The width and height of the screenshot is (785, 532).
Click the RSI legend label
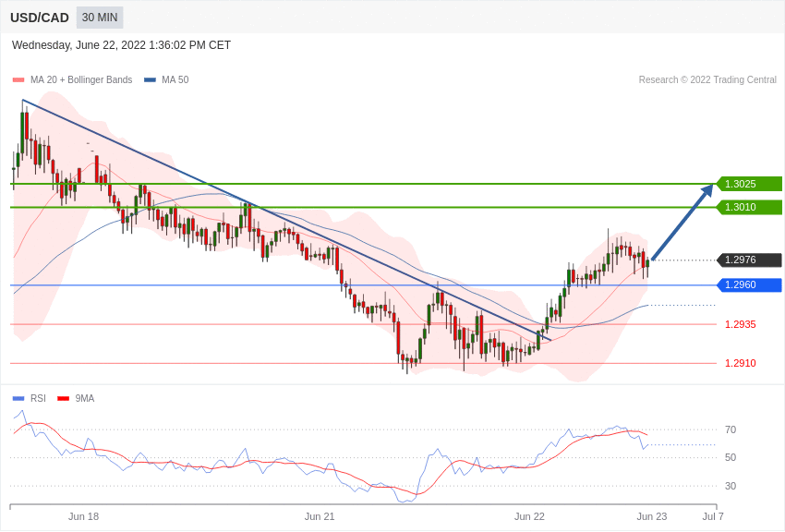click(38, 398)
